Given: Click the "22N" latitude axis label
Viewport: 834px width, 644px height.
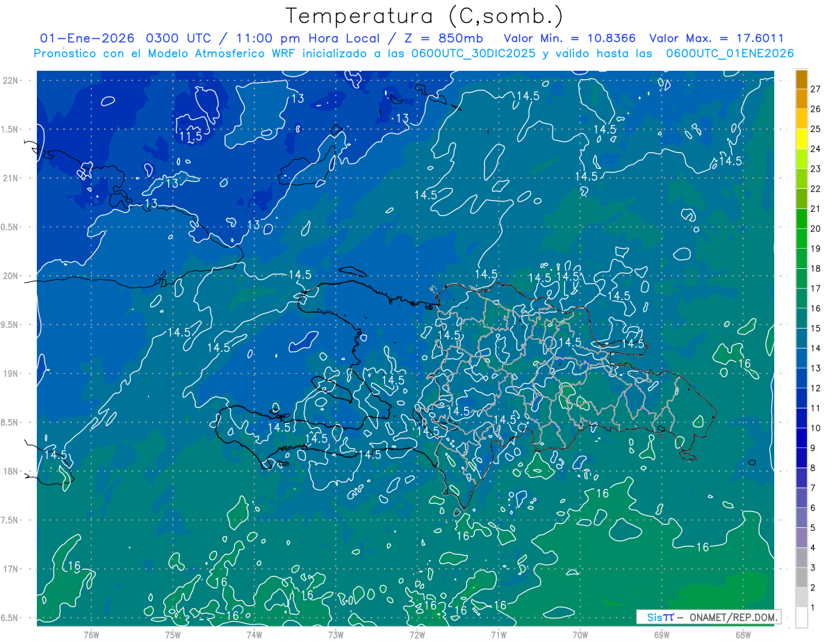Looking at the screenshot, I should click(x=10, y=80).
